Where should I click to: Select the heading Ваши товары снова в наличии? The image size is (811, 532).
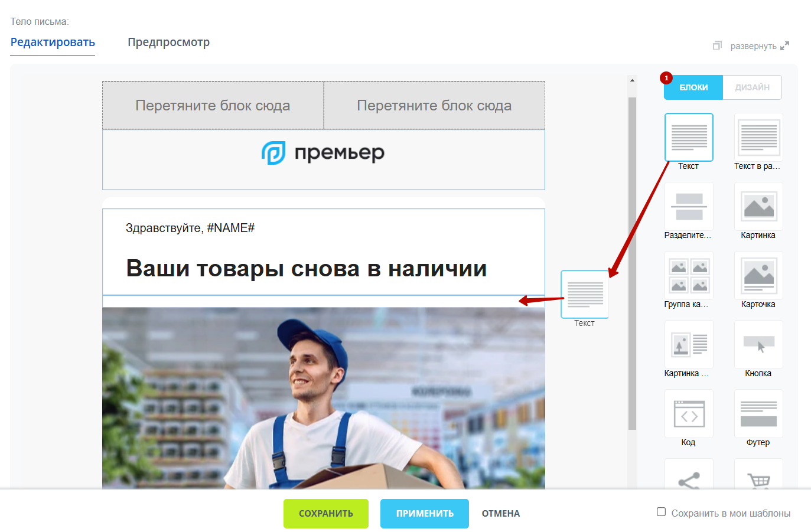[307, 269]
